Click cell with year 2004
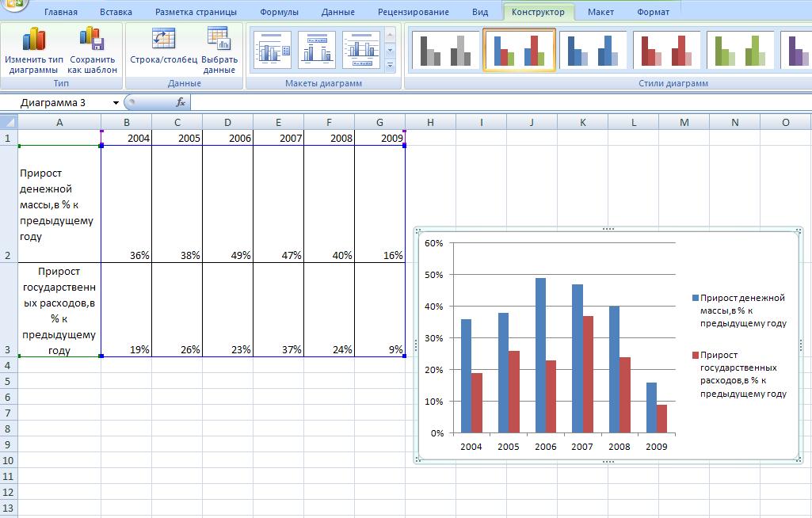Image resolution: width=812 pixels, height=518 pixels. pyautogui.click(x=127, y=138)
